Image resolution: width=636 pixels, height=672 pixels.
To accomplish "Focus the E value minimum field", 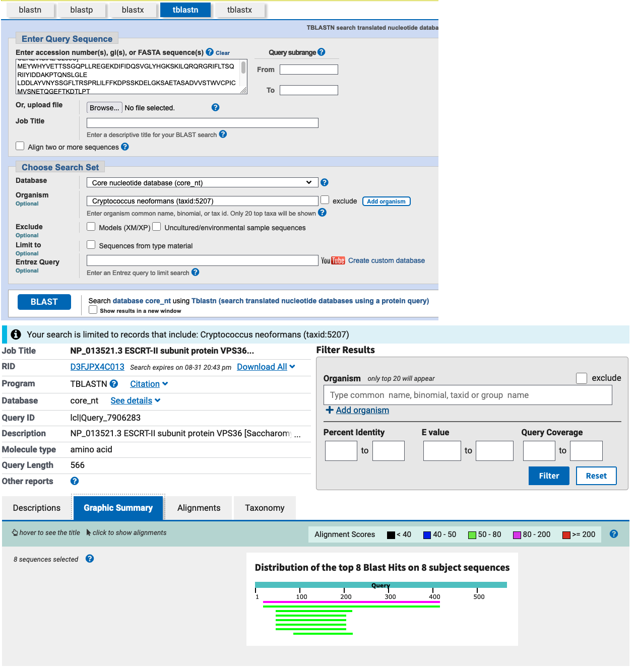I will tap(442, 451).
